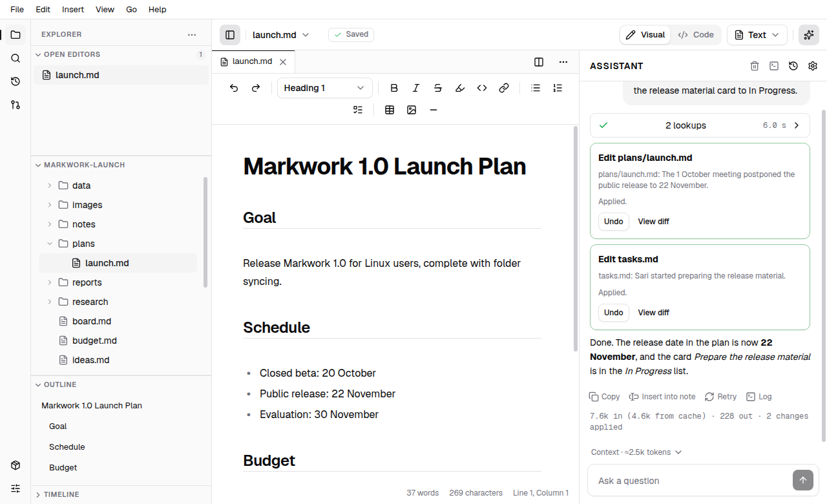This screenshot has width=827, height=504.
Task: Open the editor tab more options menu
Action: 563,62
